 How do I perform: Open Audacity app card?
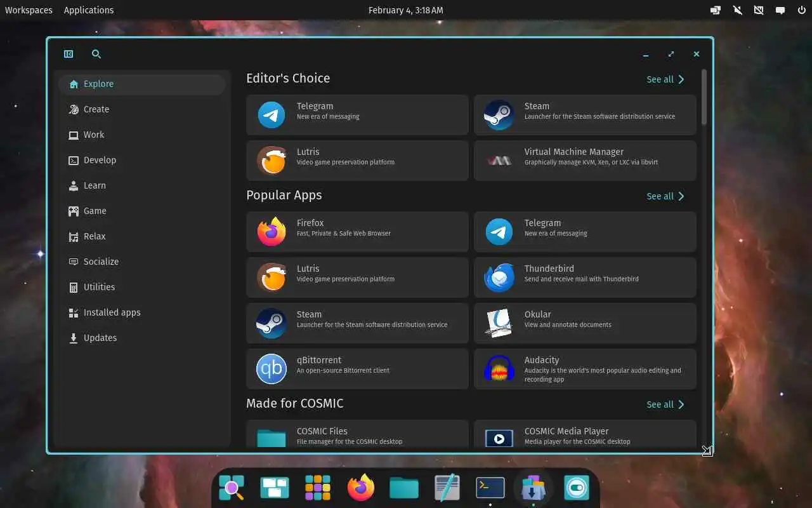[x=585, y=369]
